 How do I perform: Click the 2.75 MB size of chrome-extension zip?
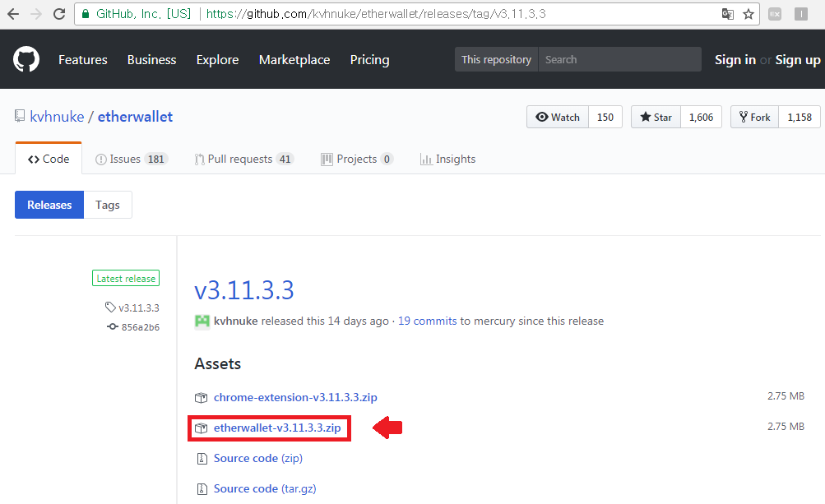(x=786, y=396)
